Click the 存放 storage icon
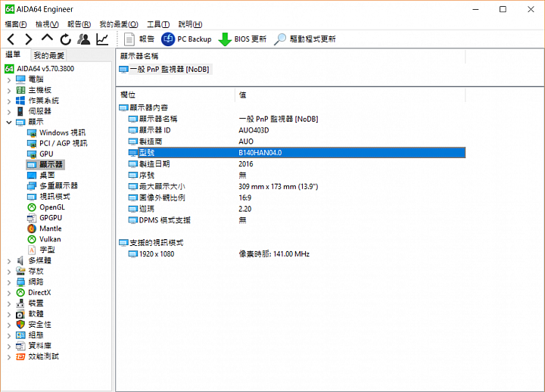 click(20, 271)
